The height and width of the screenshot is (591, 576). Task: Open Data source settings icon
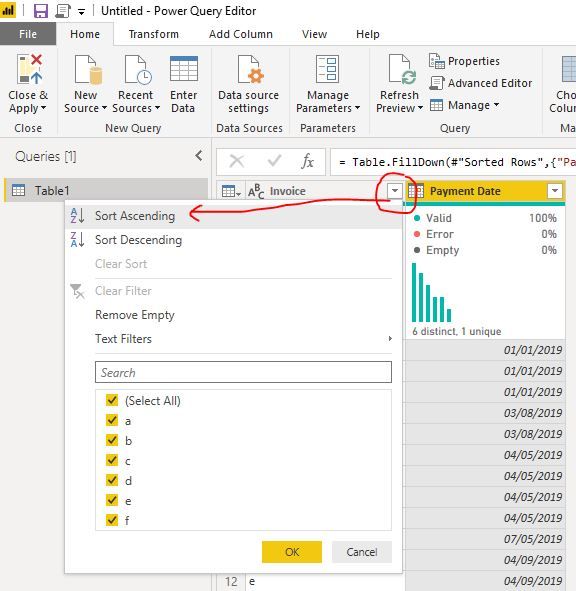coord(250,69)
